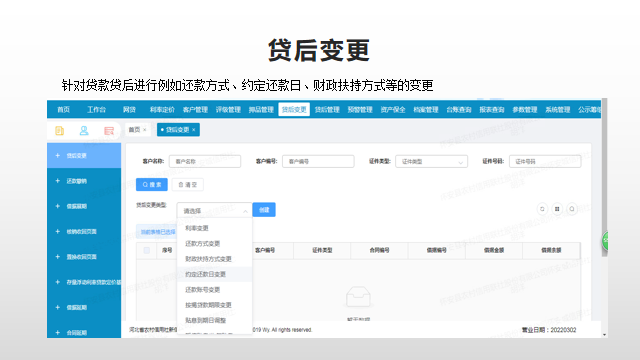640x360 pixels.
Task: Click the 客户编号 column header
Action: click(x=265, y=250)
